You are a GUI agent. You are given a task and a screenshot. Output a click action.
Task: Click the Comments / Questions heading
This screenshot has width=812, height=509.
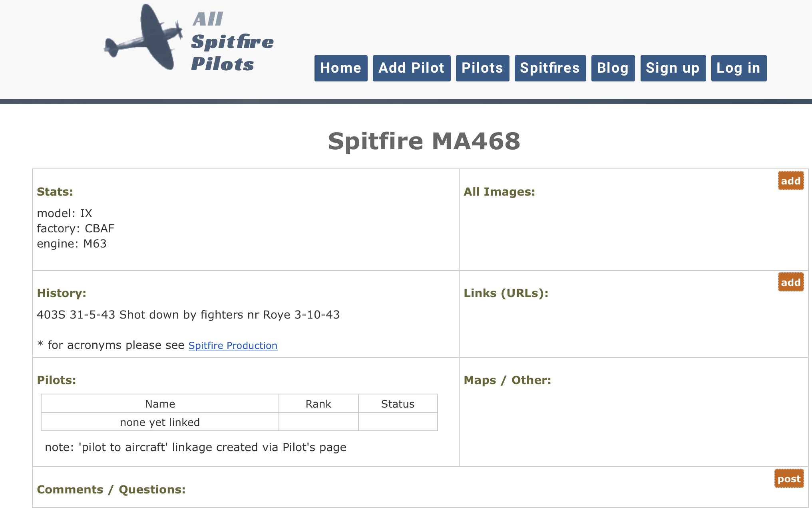tap(111, 490)
